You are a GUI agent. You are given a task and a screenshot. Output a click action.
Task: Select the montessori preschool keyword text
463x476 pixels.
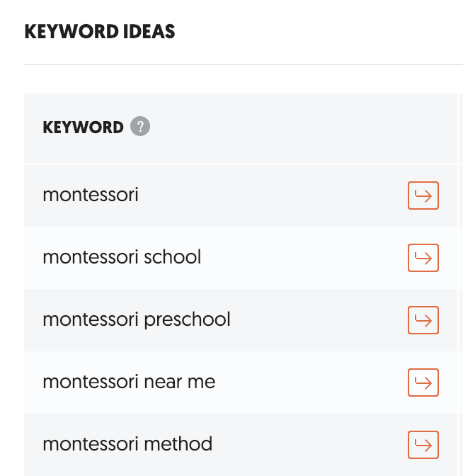(x=137, y=319)
